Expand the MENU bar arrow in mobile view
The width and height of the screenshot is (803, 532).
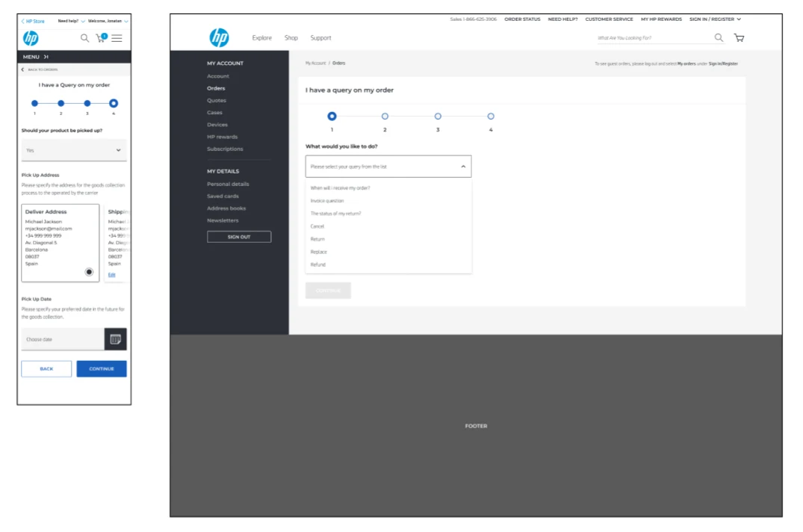click(46, 57)
